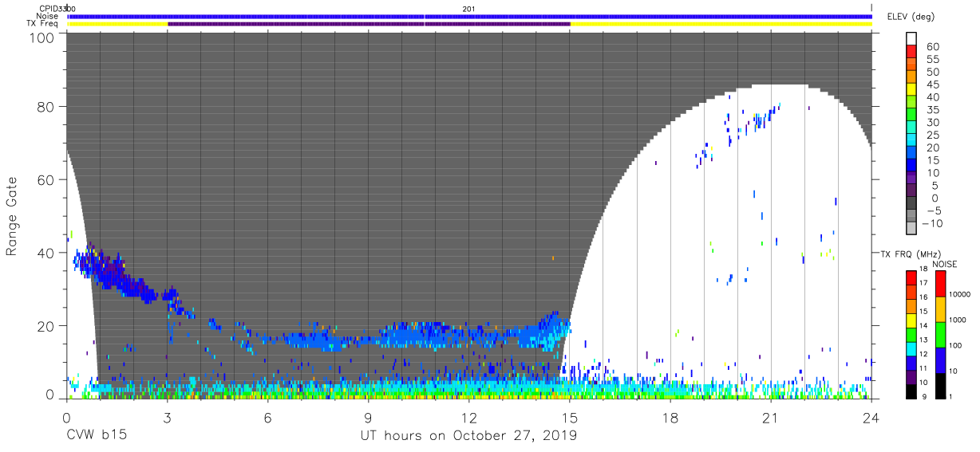The width and height of the screenshot is (980, 452).
Task: Click the '40' tick on the Range Gate axis
Action: pos(47,253)
